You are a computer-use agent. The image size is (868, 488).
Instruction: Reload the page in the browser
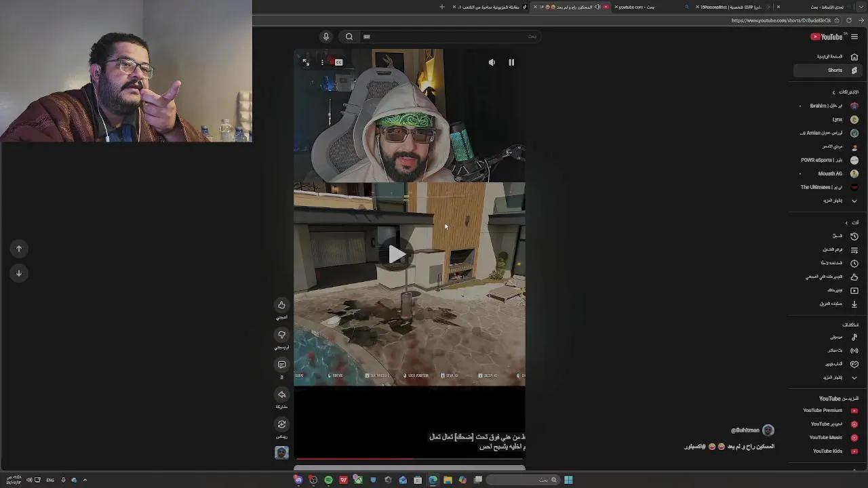pos(849,20)
